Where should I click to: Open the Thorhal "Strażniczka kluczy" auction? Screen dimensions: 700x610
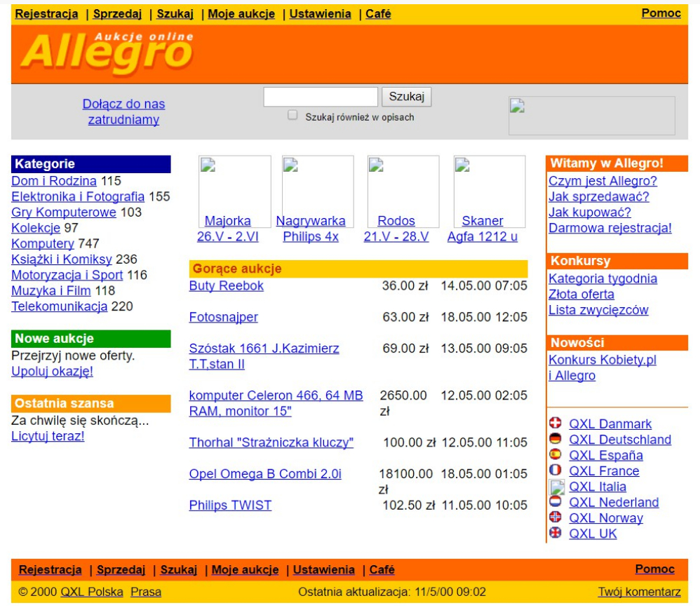pyautogui.click(x=271, y=442)
